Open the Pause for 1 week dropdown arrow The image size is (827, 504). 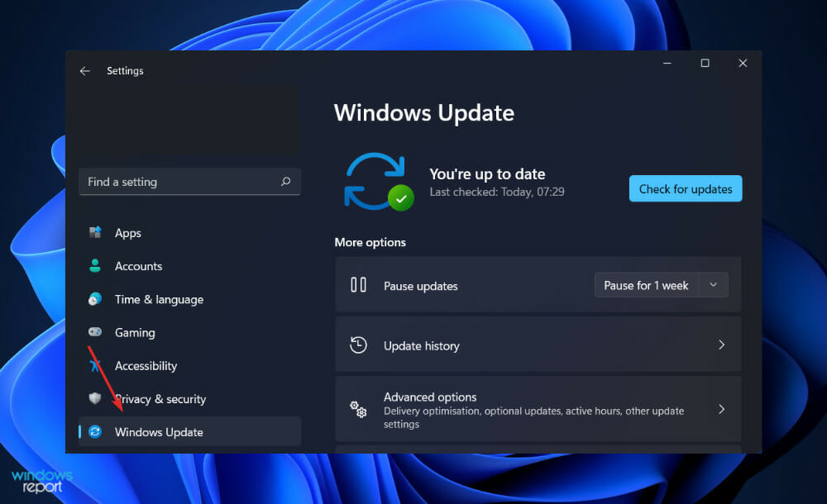click(714, 285)
